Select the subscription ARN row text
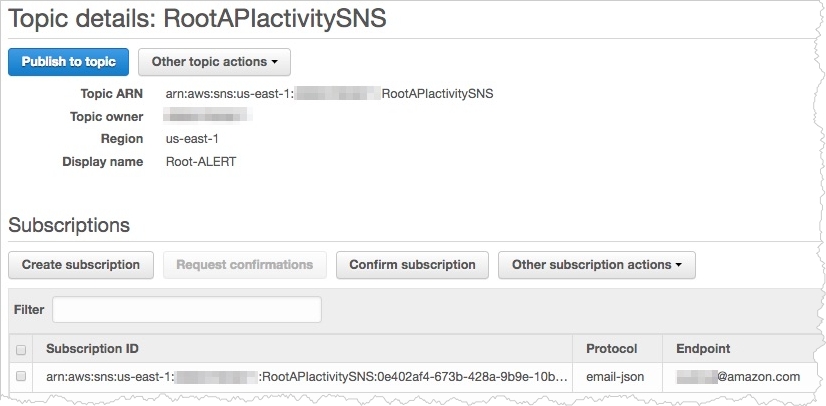Image resolution: width=826 pixels, height=406 pixels. (307, 377)
